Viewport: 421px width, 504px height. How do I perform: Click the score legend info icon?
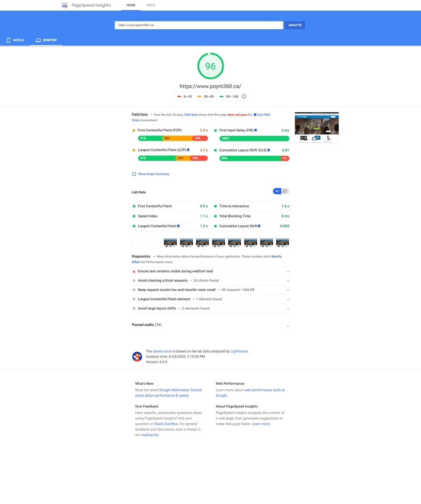(x=244, y=96)
